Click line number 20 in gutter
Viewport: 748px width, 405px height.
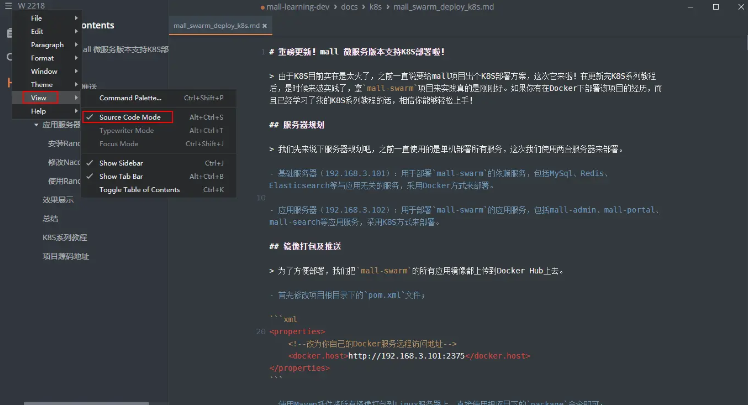[x=260, y=332]
